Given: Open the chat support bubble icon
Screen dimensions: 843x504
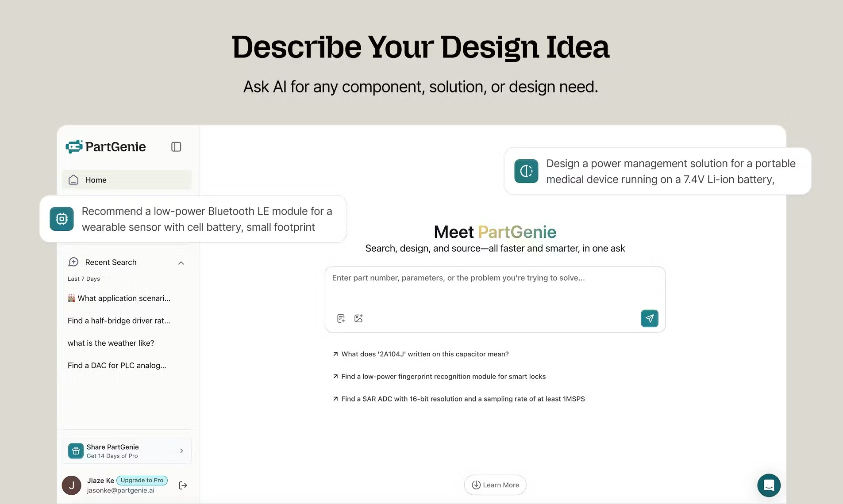Looking at the screenshot, I should [769, 485].
